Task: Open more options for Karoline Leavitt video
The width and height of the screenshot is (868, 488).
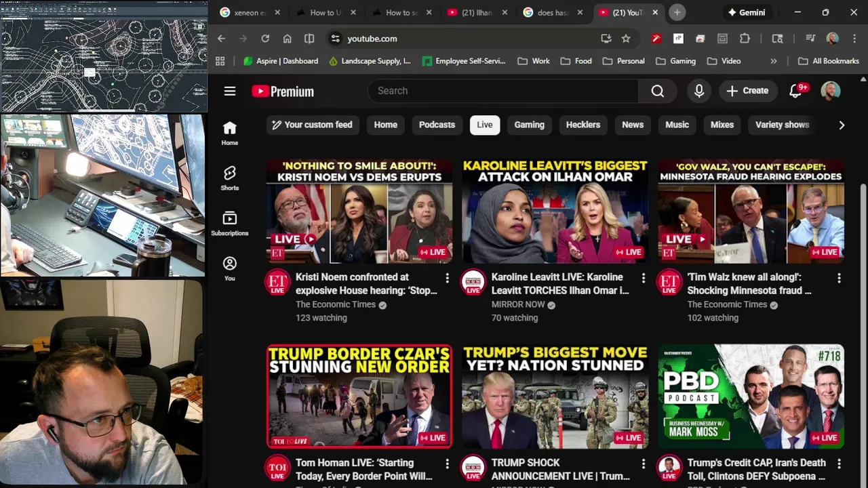Action: tap(643, 278)
